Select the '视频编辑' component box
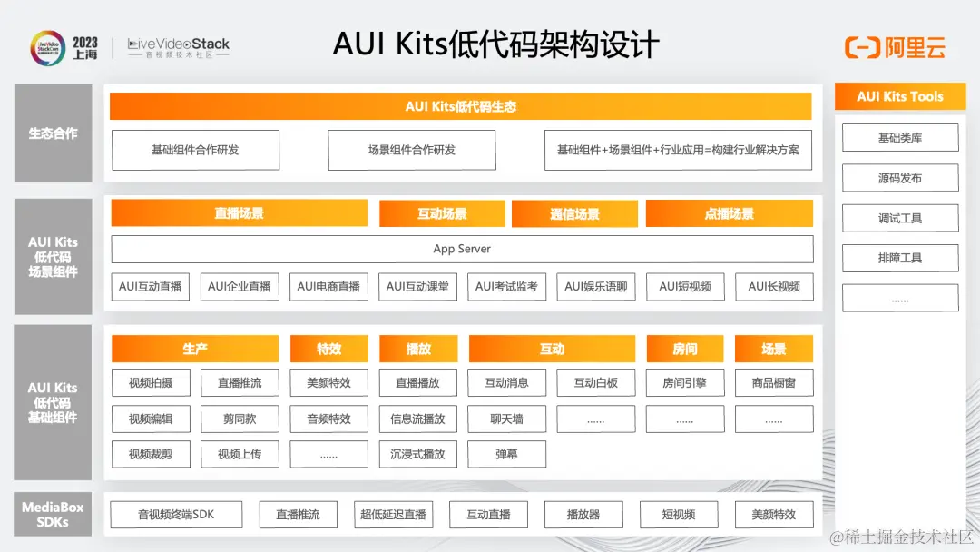The height and width of the screenshot is (552, 980). point(151,419)
